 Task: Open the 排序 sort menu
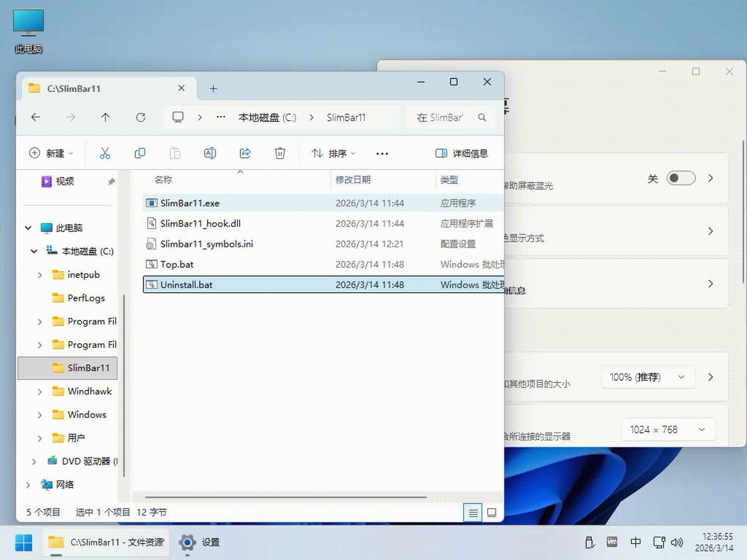point(333,153)
